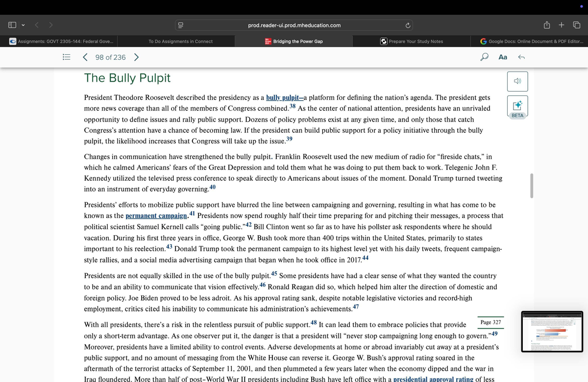Click the address bar showing prod.reader-ui.prod.mheducation.com
The image size is (588, 382).
294,25
